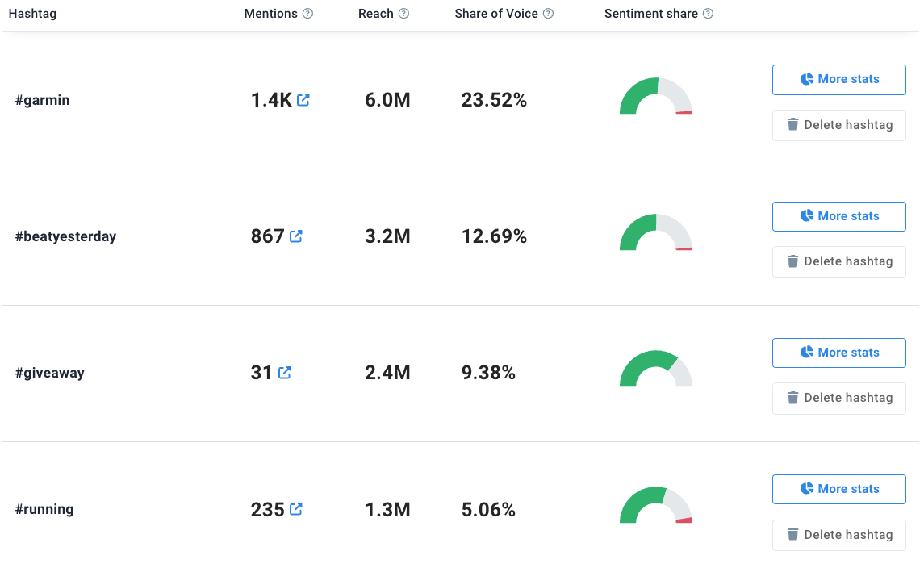The height and width of the screenshot is (568, 924).
Task: Click the help icon beside Reach header
Action: point(405,13)
